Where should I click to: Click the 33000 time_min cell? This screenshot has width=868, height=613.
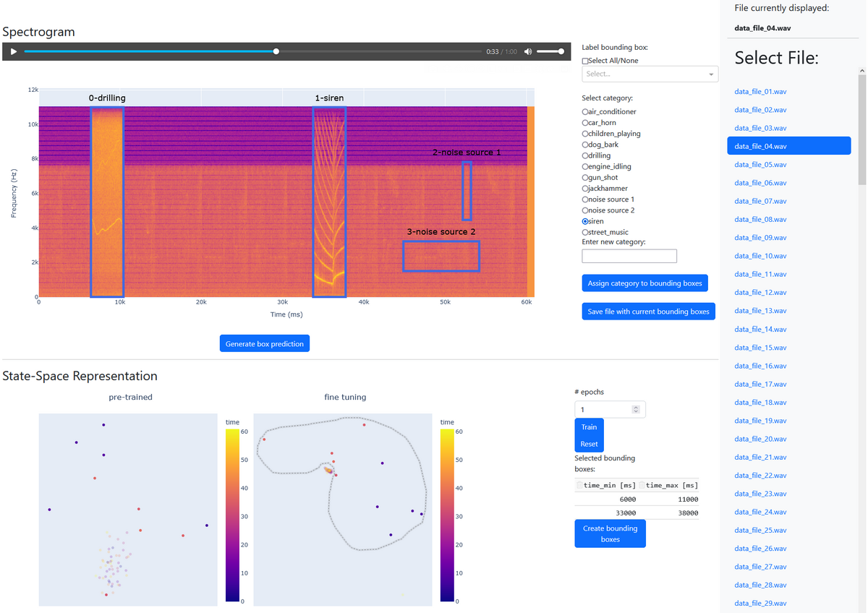tap(606, 513)
